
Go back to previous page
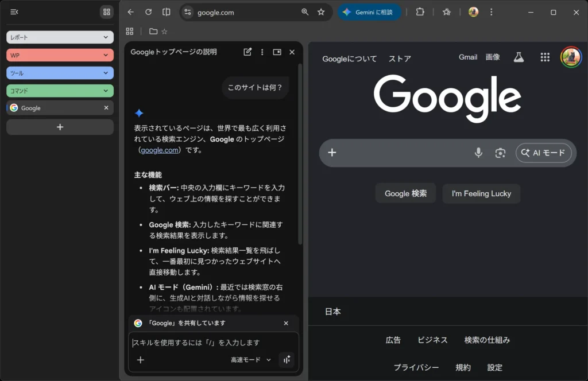tap(130, 12)
